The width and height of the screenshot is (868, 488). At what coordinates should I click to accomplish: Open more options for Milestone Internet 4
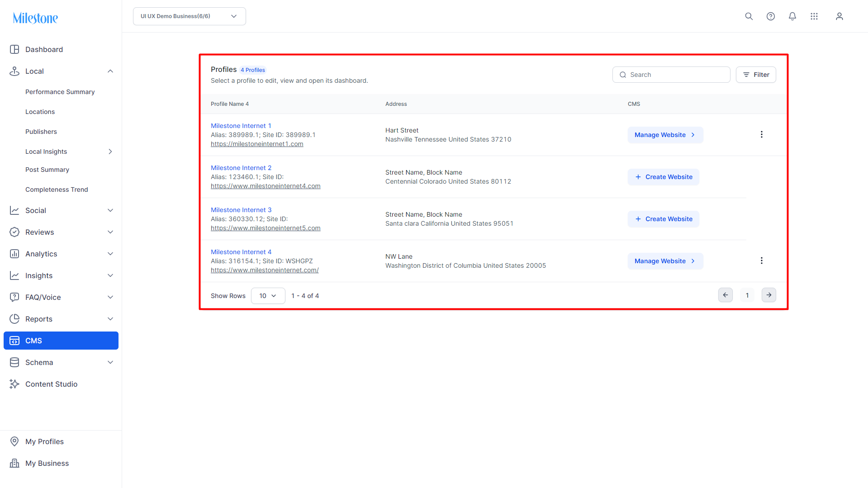762,261
